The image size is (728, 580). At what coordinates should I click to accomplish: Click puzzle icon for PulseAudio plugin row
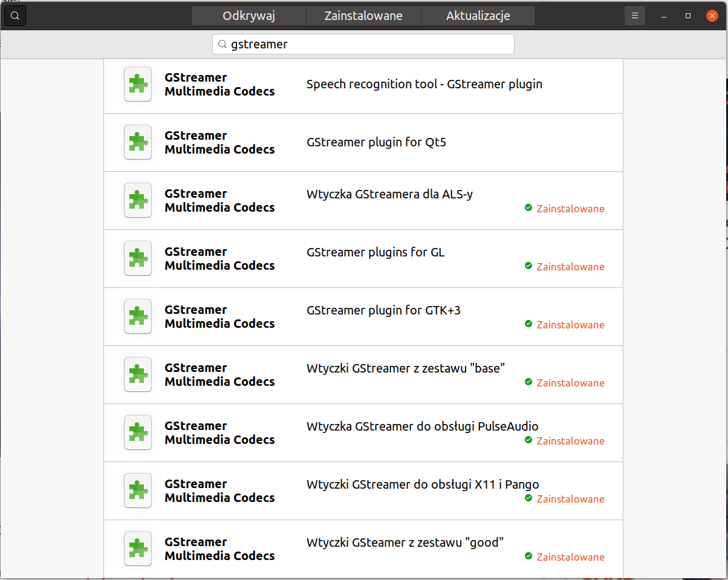[x=138, y=432]
